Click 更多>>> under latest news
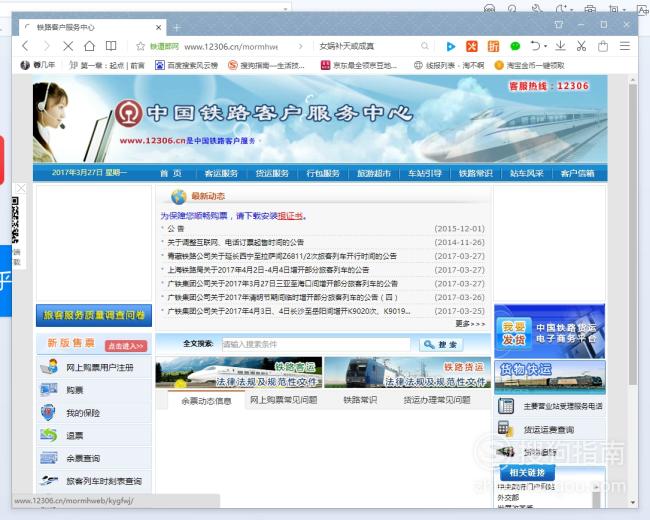Image resolution: width=650 pixels, height=520 pixels. point(470,323)
